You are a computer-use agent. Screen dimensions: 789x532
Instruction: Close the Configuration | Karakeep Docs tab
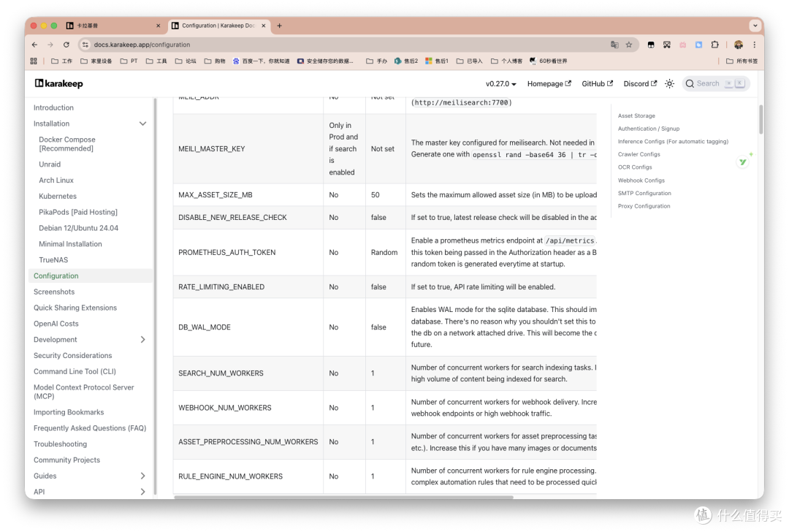pos(263,26)
